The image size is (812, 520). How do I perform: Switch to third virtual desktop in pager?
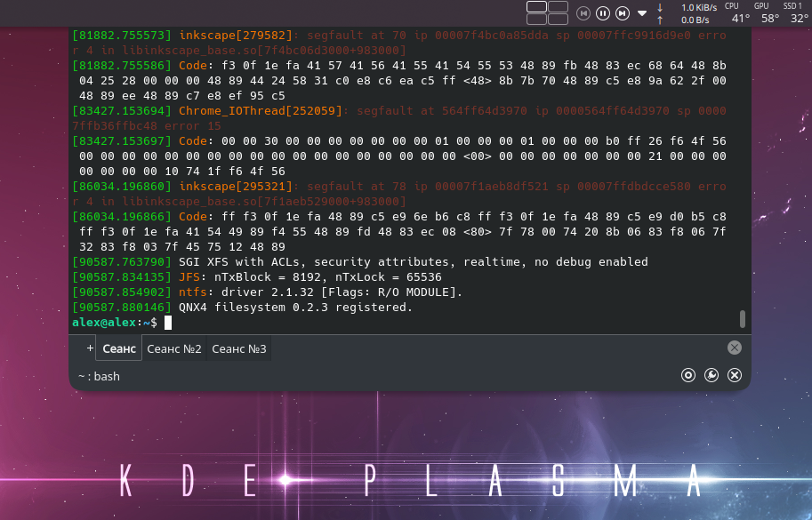tap(536, 19)
